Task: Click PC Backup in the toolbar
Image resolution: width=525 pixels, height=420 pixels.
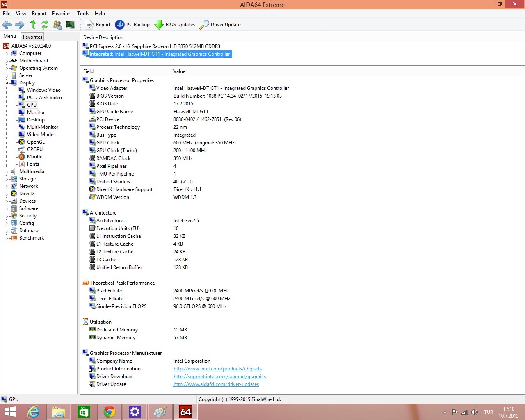Action: (132, 25)
